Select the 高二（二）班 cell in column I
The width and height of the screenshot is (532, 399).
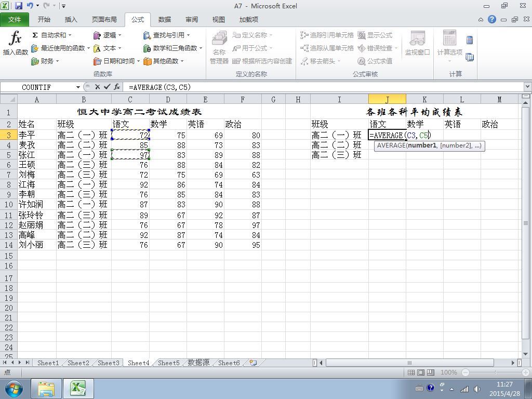click(x=339, y=145)
